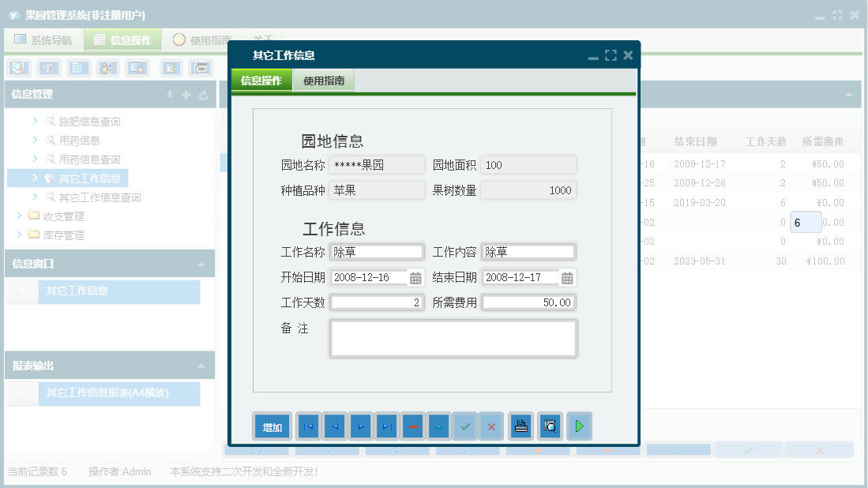Switch to the 使用指南 tab in the dialog
The image size is (868, 488).
pyautogui.click(x=323, y=80)
